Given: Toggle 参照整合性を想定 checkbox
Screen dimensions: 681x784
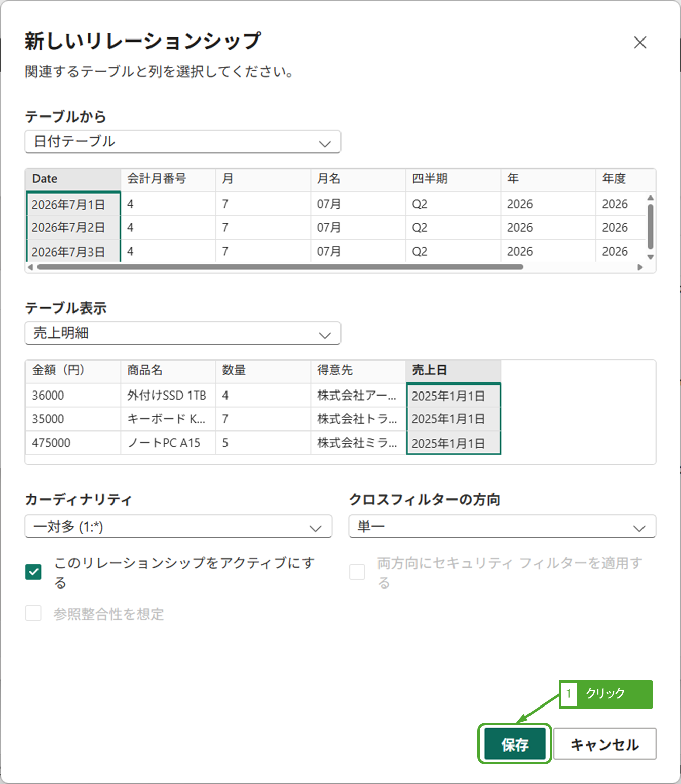Looking at the screenshot, I should pyautogui.click(x=33, y=613).
